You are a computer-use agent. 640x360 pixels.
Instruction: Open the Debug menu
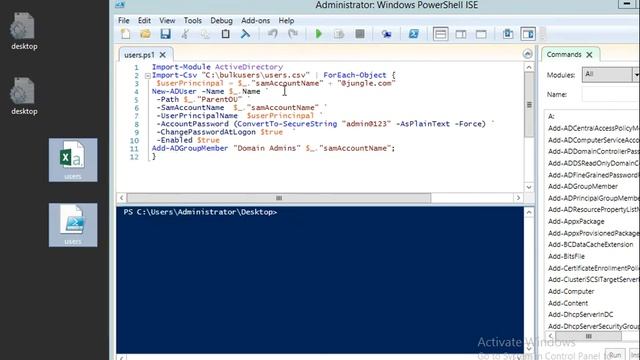point(221,20)
